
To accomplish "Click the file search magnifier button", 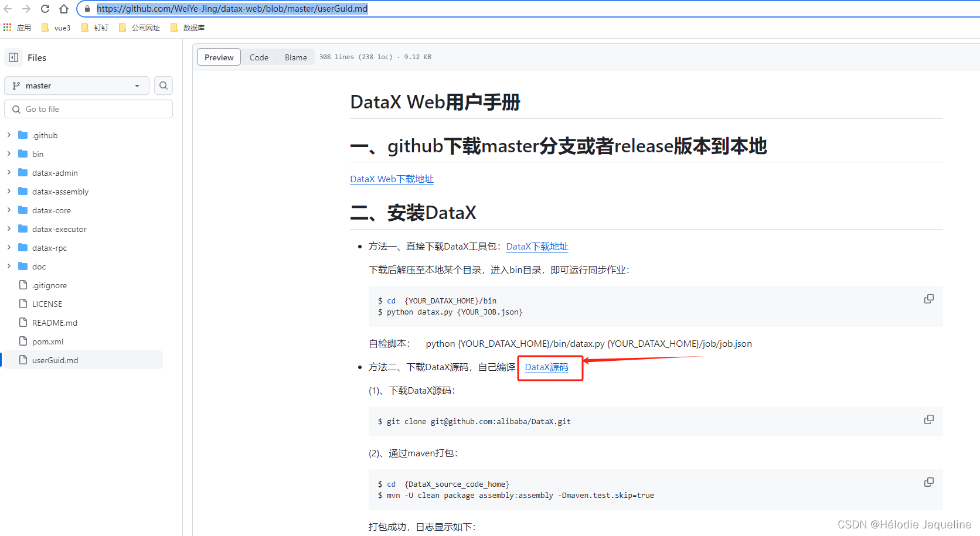I will pyautogui.click(x=164, y=86).
